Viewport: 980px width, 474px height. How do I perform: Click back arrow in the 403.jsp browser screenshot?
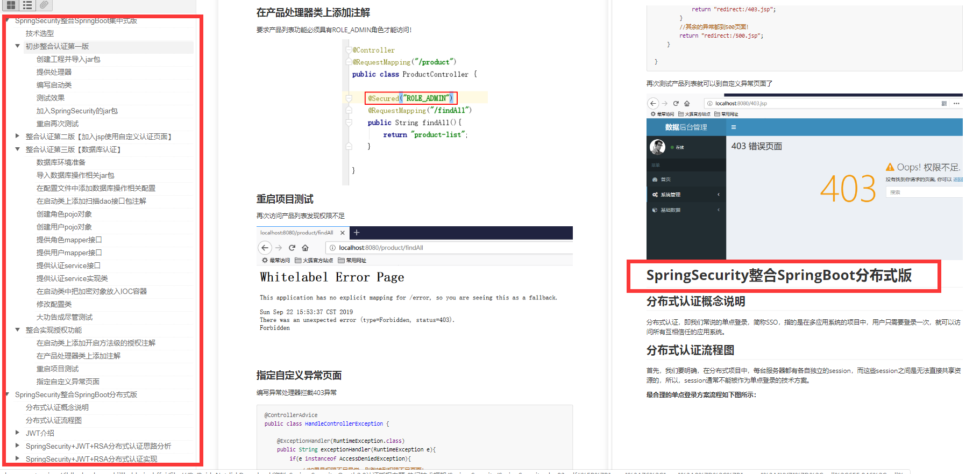point(653,103)
